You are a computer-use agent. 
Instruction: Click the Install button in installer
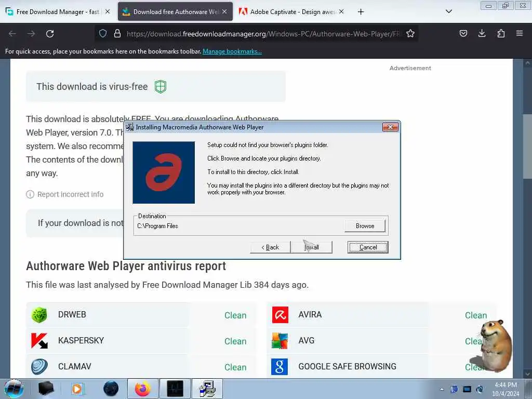pyautogui.click(x=312, y=247)
